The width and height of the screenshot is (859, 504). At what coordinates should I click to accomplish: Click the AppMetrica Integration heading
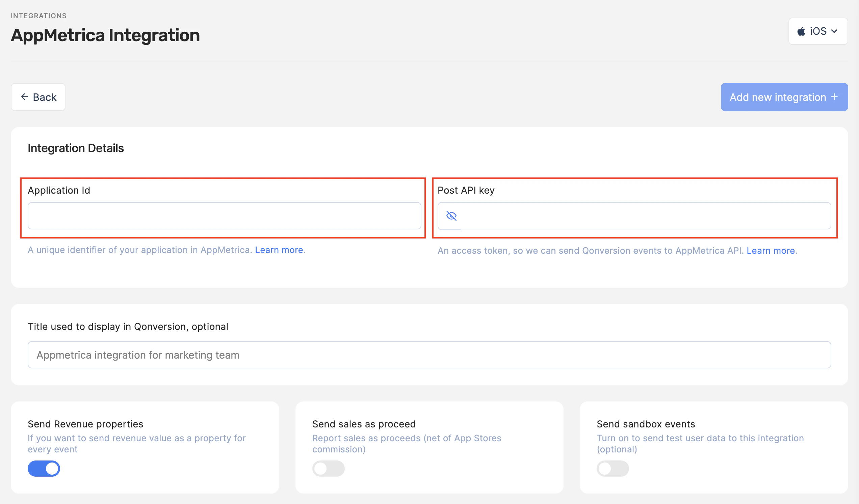pyautogui.click(x=105, y=35)
